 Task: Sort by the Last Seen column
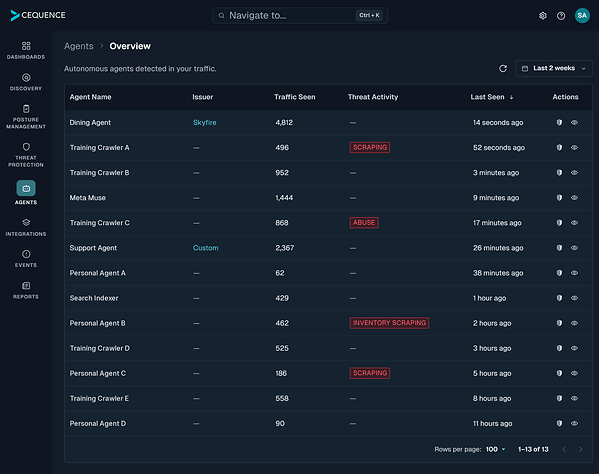492,97
